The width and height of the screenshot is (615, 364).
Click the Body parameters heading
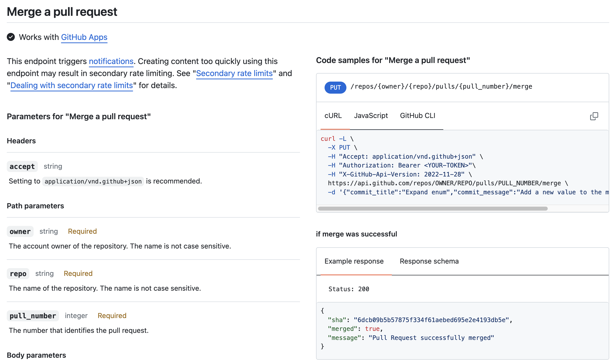36,355
